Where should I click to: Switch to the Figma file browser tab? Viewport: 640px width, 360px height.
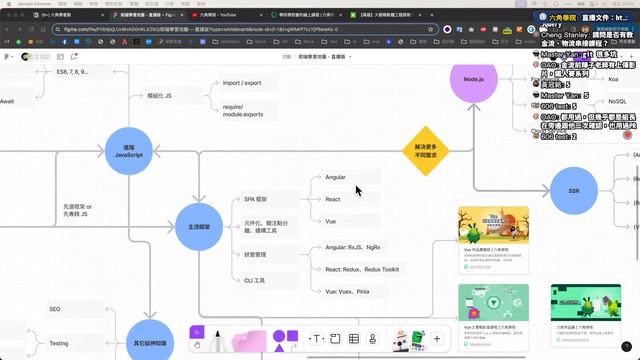tap(149, 15)
